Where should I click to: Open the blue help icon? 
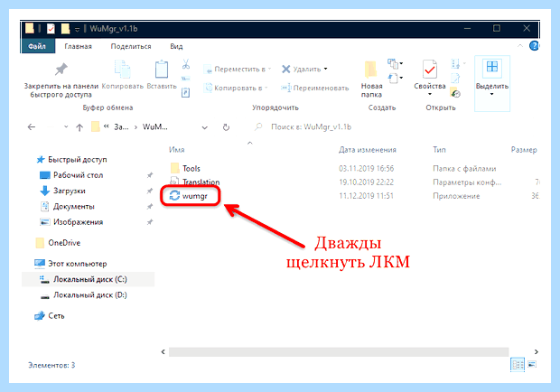(x=535, y=46)
